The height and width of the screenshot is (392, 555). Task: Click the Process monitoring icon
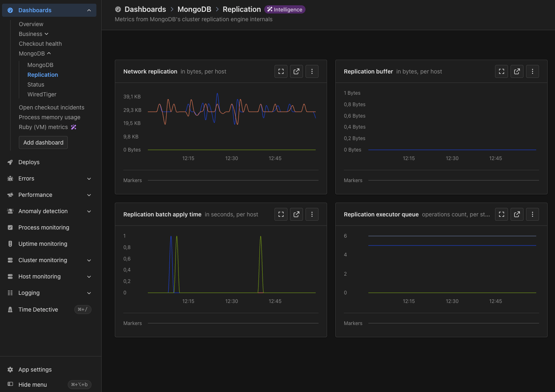pyautogui.click(x=10, y=227)
